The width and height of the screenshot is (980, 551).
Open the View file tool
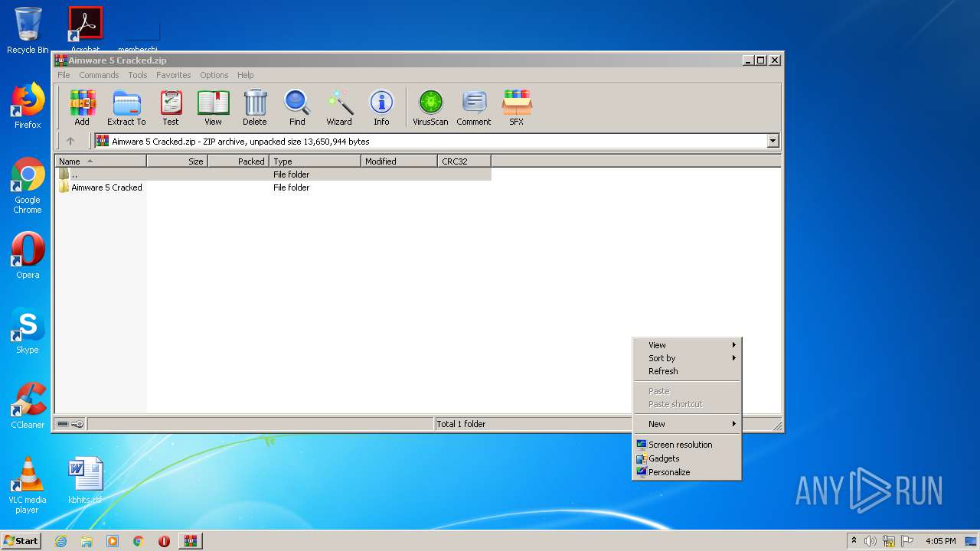213,107
